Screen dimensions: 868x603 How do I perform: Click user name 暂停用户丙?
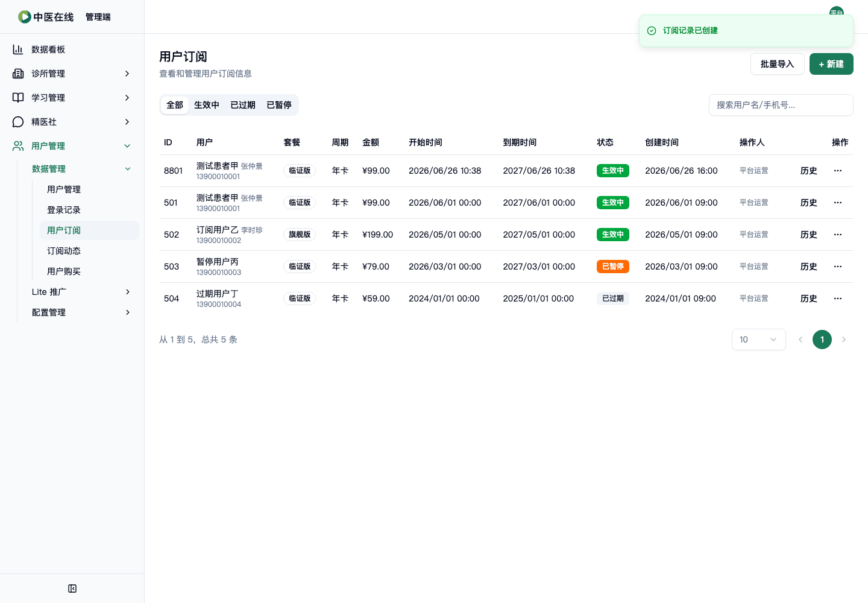pyautogui.click(x=218, y=262)
